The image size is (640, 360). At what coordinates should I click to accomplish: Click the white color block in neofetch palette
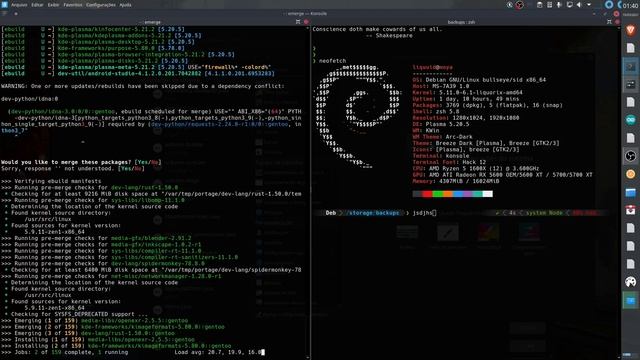(x=487, y=194)
